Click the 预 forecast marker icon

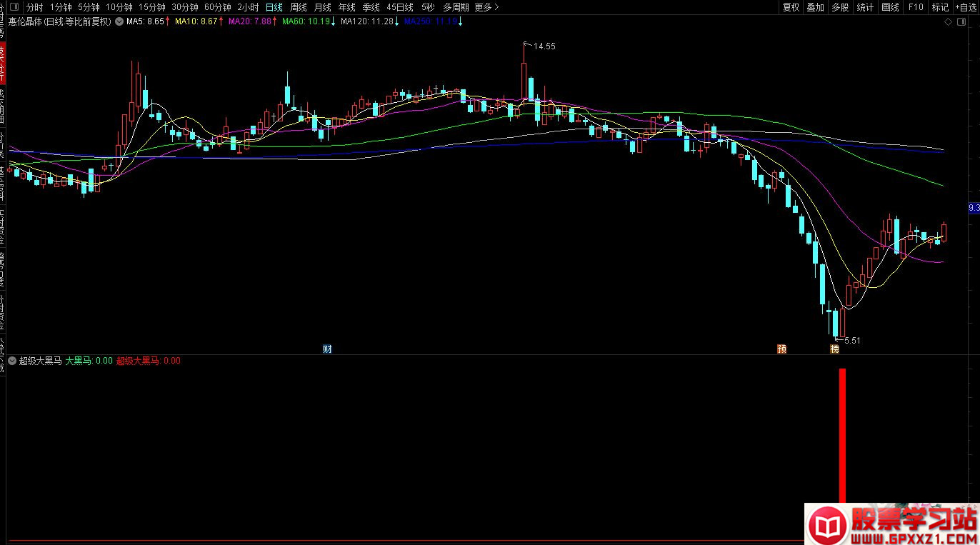[x=781, y=349]
